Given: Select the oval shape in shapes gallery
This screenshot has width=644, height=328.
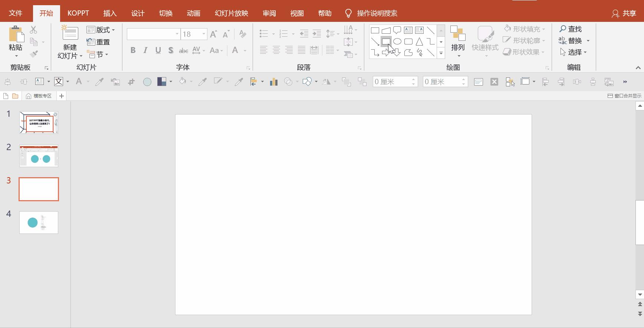Looking at the screenshot, I should (x=397, y=42).
